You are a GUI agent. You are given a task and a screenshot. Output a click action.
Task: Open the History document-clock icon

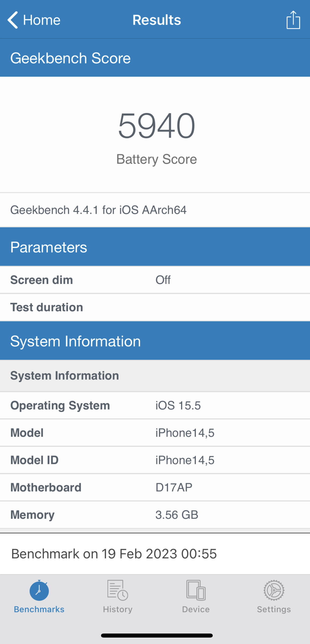pos(118,590)
